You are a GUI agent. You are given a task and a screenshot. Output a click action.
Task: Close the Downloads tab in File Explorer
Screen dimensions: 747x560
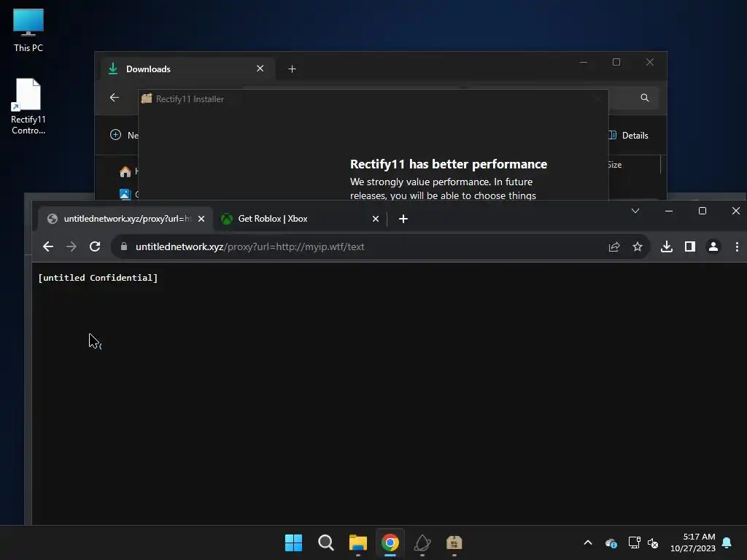pos(260,69)
